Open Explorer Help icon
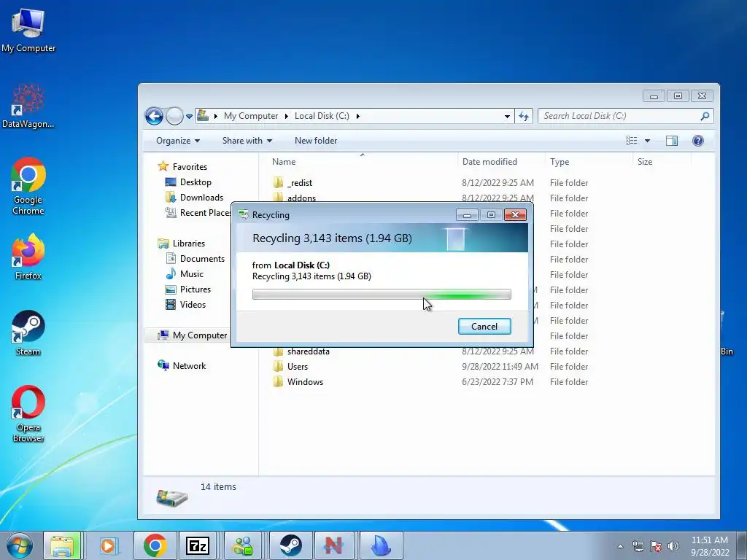Viewport: 747px width, 560px height. click(x=698, y=141)
